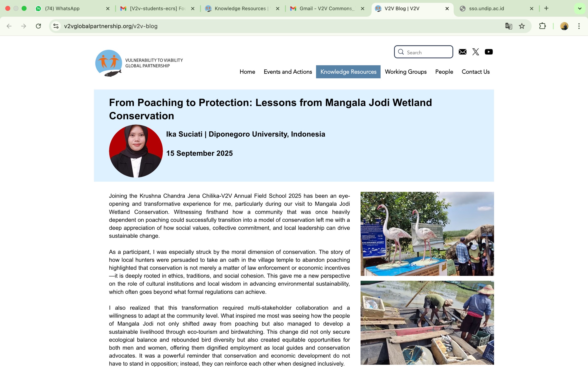Open the flamingo statues photo
This screenshot has height=367, width=588.
427,234
